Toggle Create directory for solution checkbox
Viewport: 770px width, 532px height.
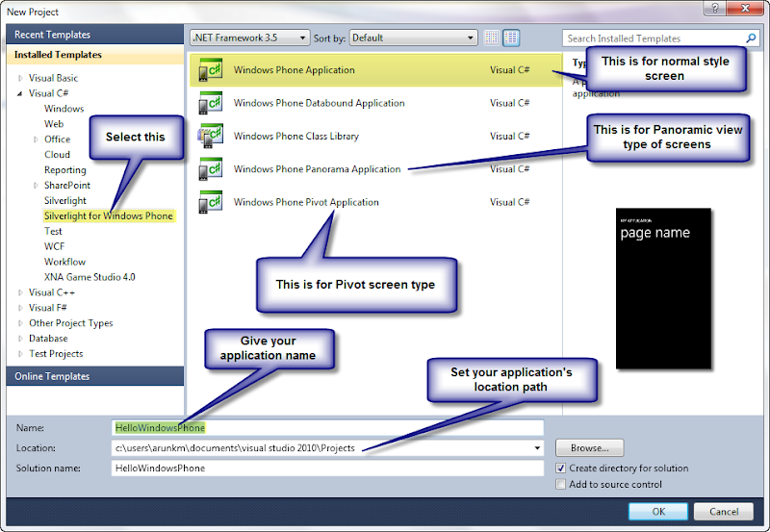pyautogui.click(x=560, y=469)
